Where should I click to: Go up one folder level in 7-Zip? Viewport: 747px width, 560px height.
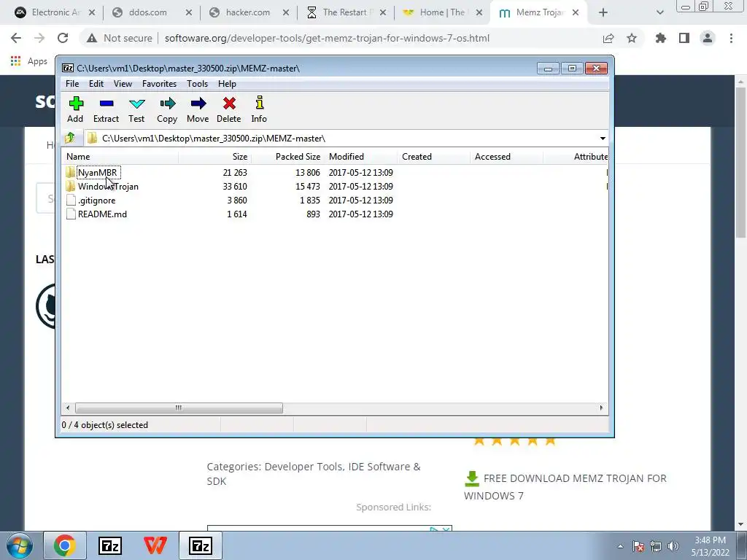70,138
